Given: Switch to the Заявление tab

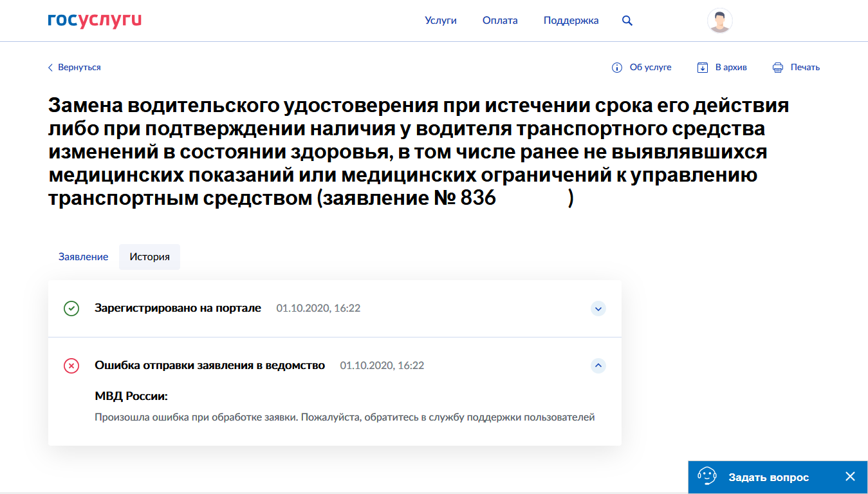Looking at the screenshot, I should pyautogui.click(x=83, y=256).
